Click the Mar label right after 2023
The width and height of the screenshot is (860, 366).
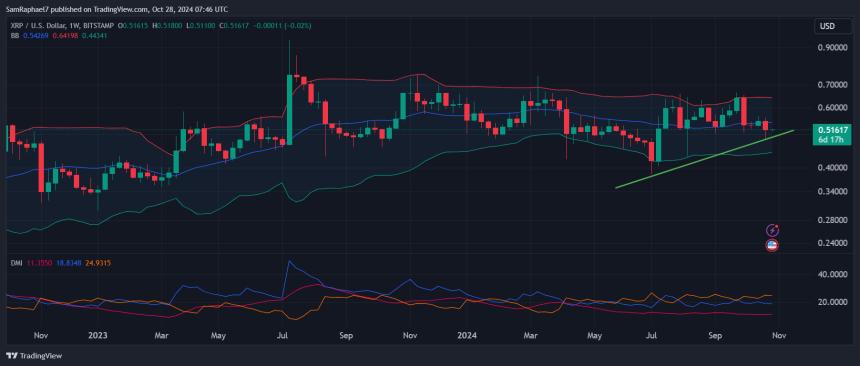(x=161, y=334)
